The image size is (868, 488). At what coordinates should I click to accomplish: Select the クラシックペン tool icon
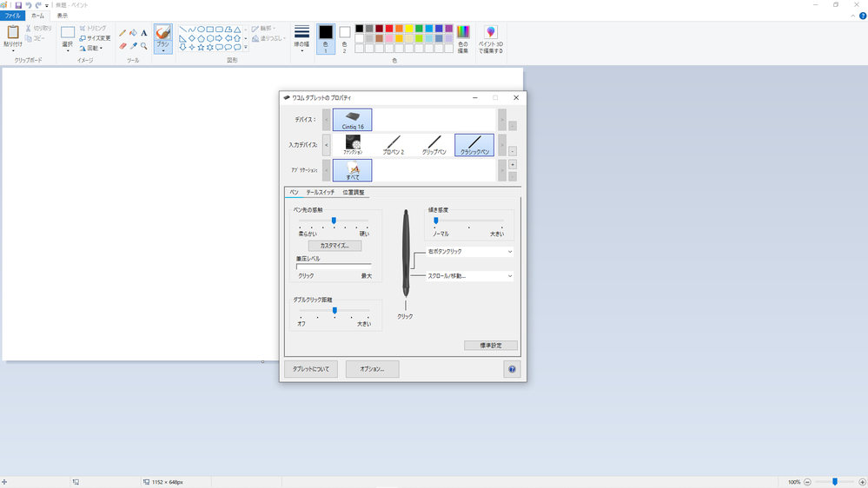[474, 145]
